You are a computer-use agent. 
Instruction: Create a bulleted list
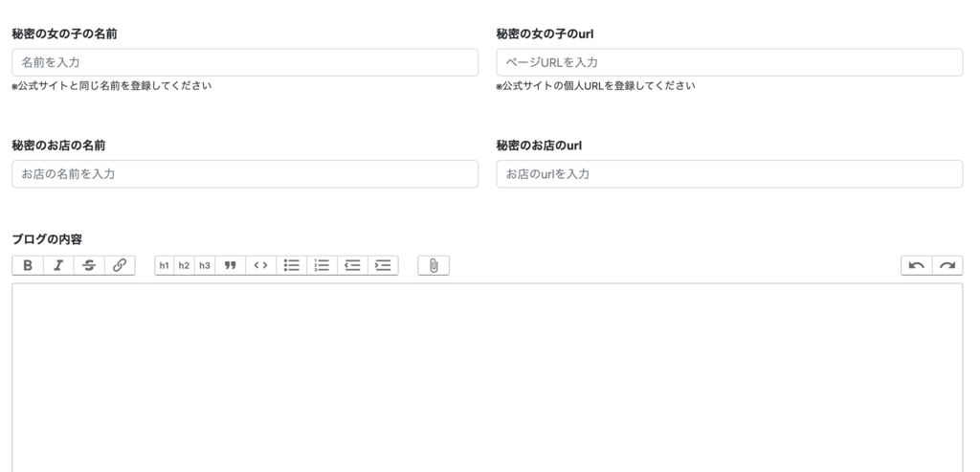(x=292, y=265)
